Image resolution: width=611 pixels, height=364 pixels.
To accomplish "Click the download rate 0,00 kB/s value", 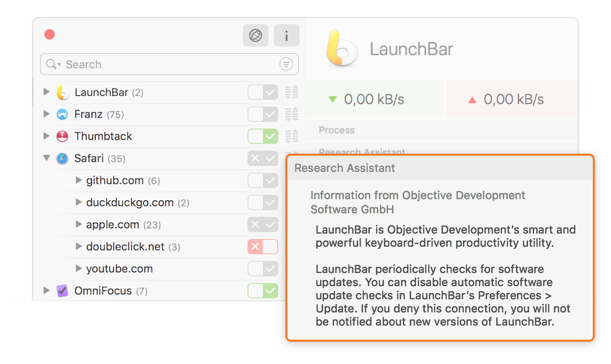I will [374, 100].
